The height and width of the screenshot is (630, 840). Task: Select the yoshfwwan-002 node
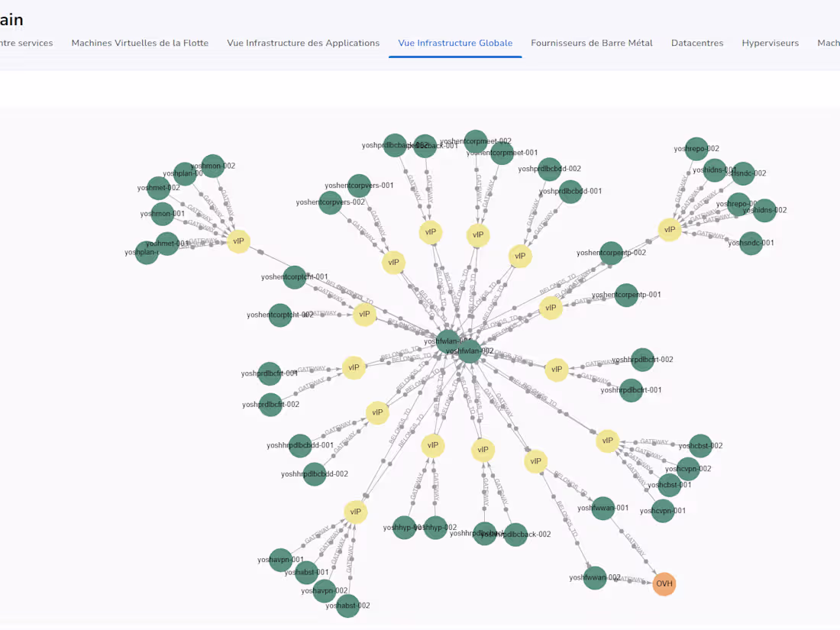coord(595,578)
